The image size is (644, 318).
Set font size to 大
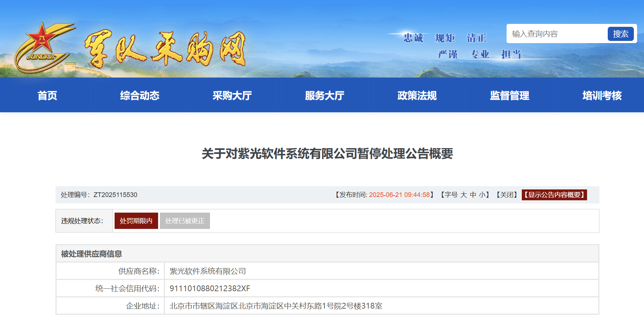(x=463, y=195)
